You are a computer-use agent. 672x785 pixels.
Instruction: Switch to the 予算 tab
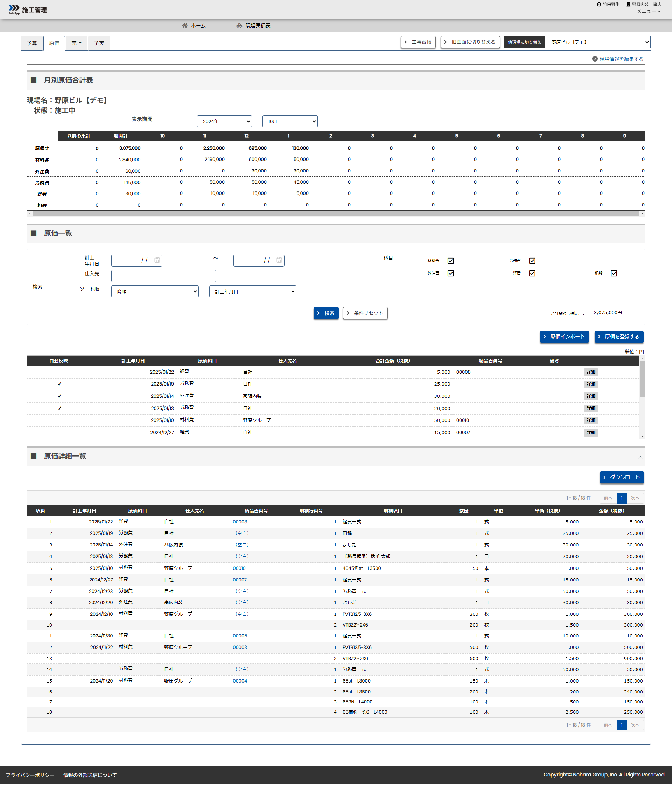click(32, 43)
